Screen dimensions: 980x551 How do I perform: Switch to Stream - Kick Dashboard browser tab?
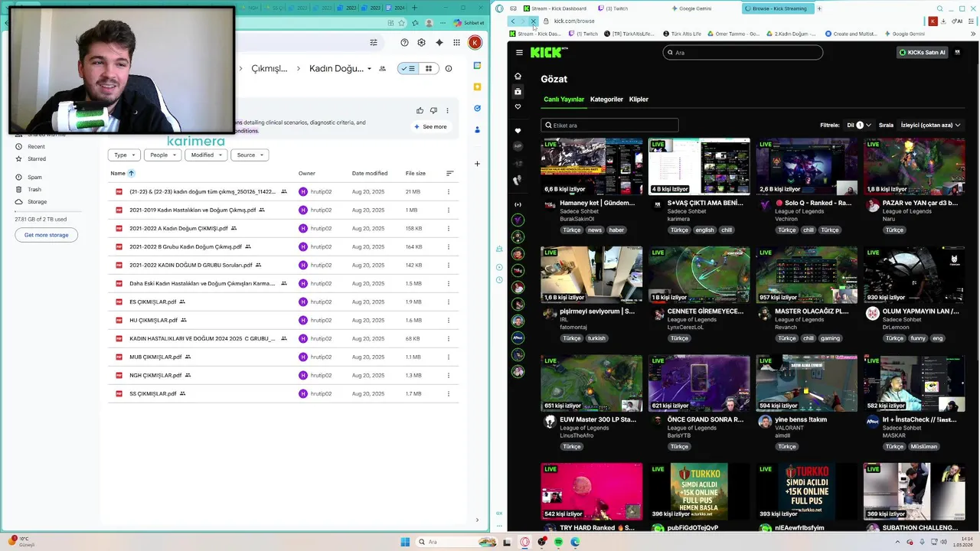tap(555, 8)
